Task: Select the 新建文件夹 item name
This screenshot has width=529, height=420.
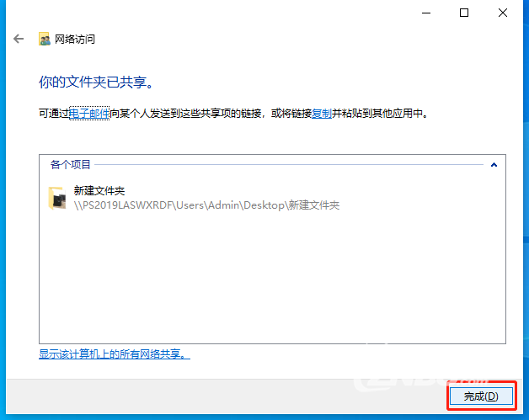Action: click(x=99, y=191)
